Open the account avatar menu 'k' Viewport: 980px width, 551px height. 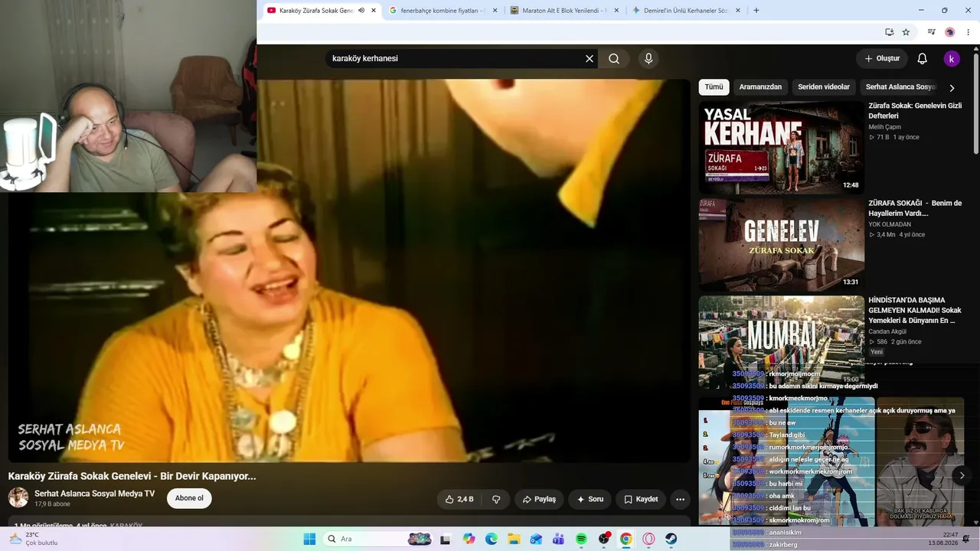[x=951, y=58]
